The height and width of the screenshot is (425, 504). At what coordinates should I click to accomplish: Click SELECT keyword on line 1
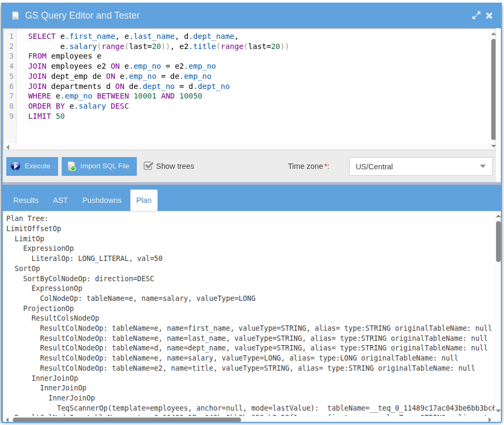[x=42, y=36]
